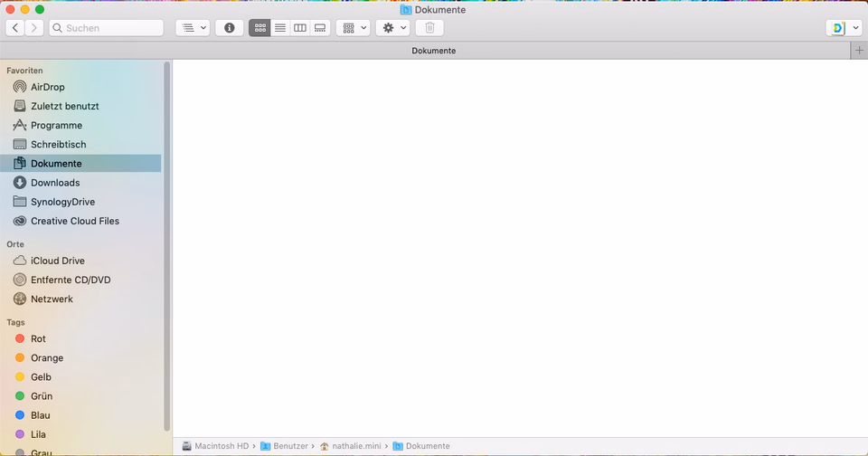The image size is (868, 456).
Task: Click Macintosh HD in path bar
Action: (215, 446)
